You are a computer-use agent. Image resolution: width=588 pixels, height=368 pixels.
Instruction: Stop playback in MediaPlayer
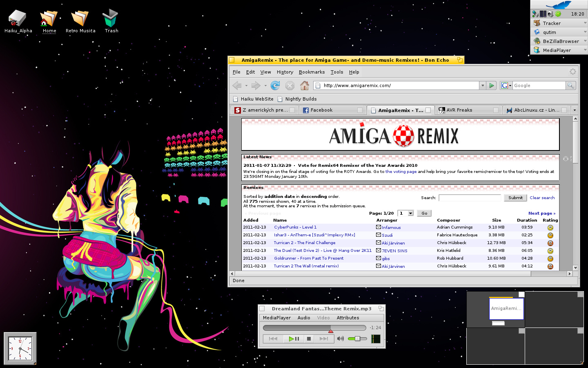point(309,339)
